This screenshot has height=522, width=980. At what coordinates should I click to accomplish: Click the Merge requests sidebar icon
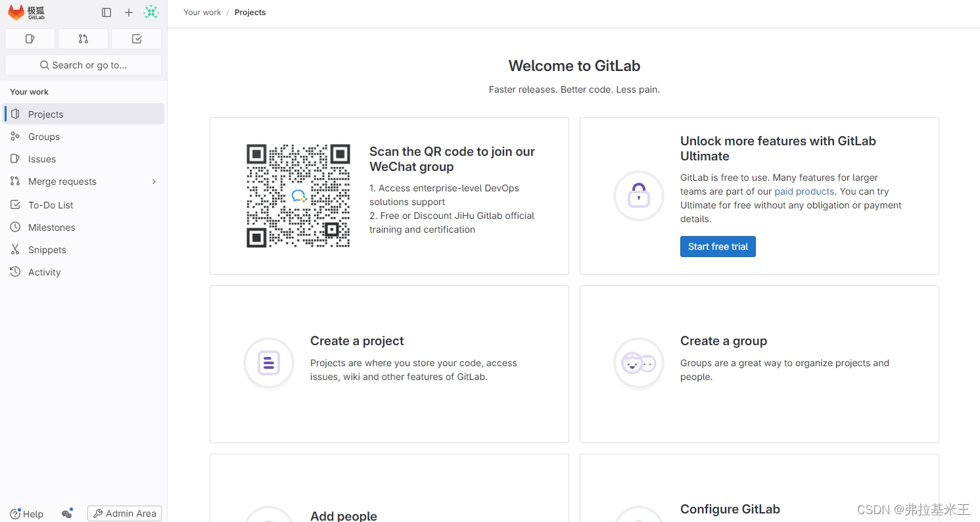pyautogui.click(x=15, y=181)
